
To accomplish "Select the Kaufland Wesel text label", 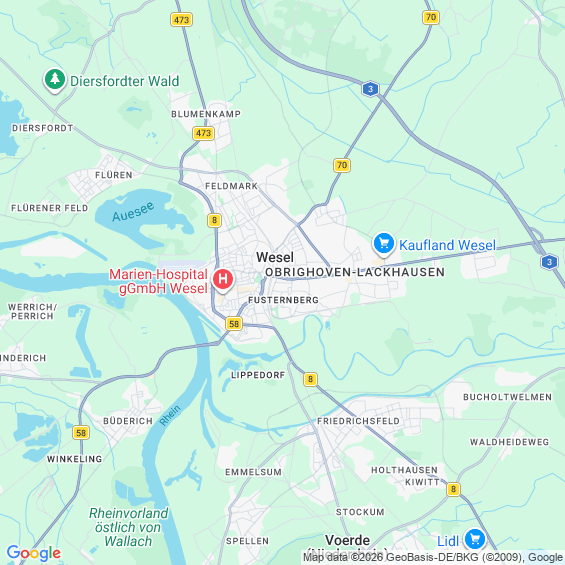I will click(x=448, y=245).
